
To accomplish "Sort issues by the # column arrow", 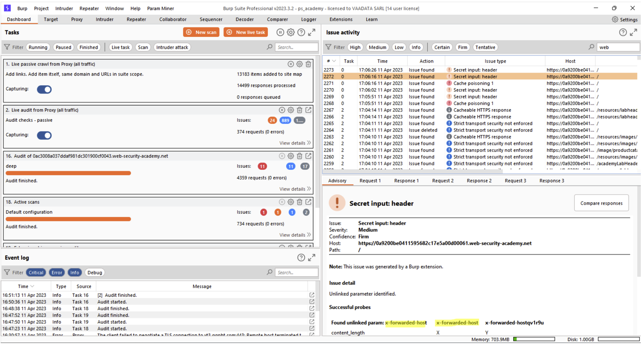I will coord(334,61).
